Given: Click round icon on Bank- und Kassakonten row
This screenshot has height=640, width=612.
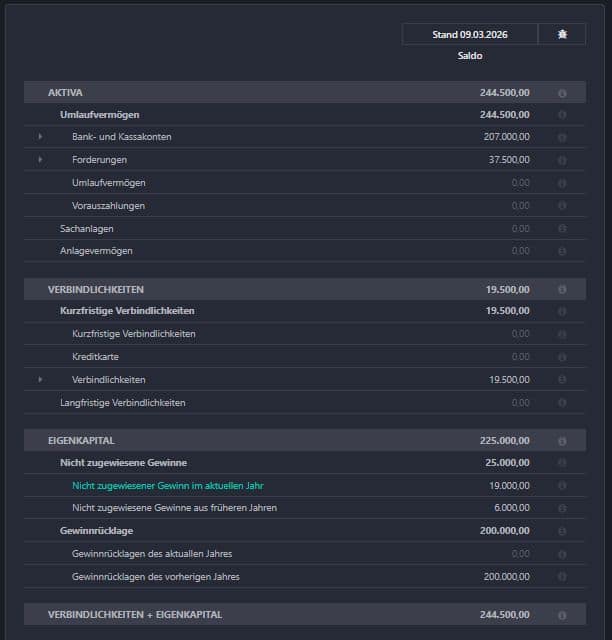Looking at the screenshot, I should 562,138.
